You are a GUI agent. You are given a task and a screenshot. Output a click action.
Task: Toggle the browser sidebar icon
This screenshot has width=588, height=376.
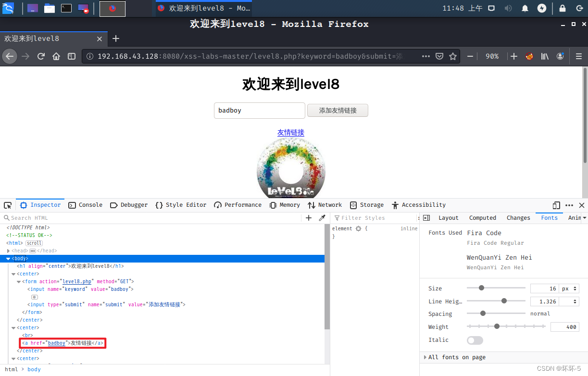pos(71,56)
